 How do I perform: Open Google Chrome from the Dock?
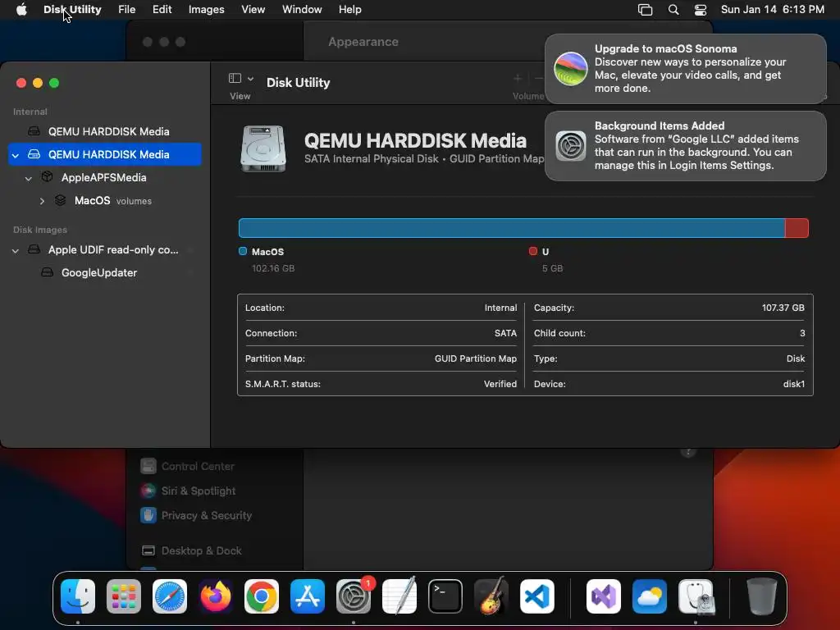(x=262, y=596)
